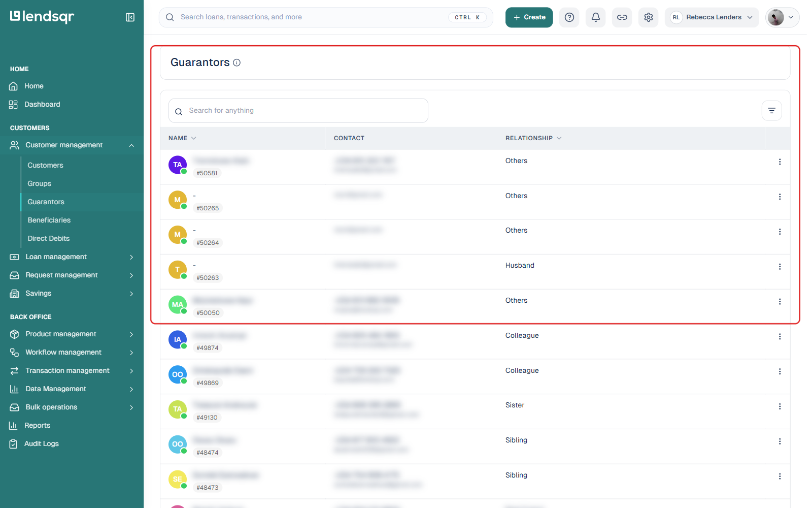Open settings gear icon

(649, 17)
